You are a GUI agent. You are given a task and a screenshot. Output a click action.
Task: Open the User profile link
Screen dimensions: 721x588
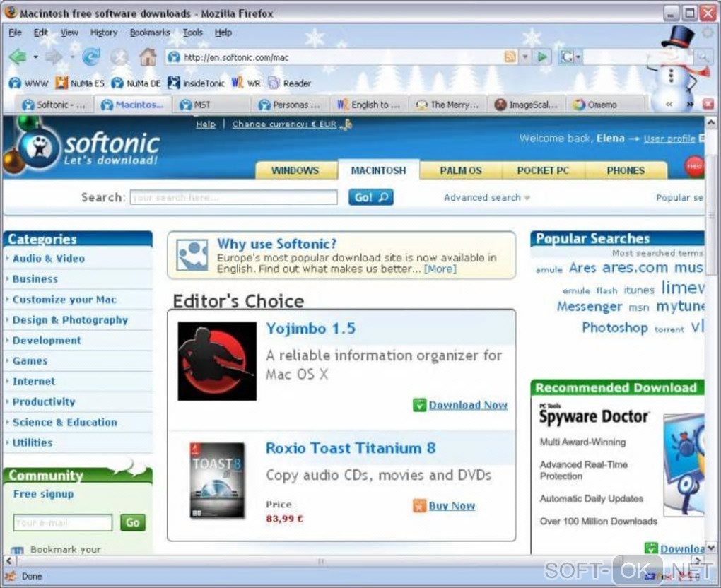[x=669, y=139]
